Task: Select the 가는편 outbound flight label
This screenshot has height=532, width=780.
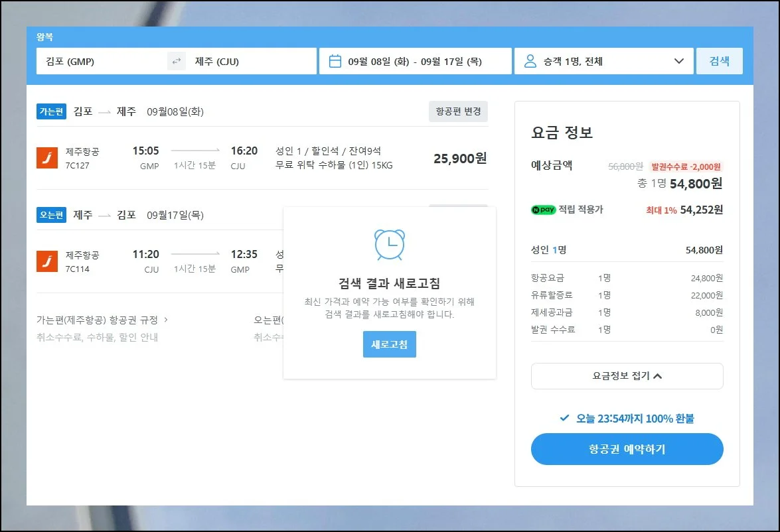Action: click(51, 111)
